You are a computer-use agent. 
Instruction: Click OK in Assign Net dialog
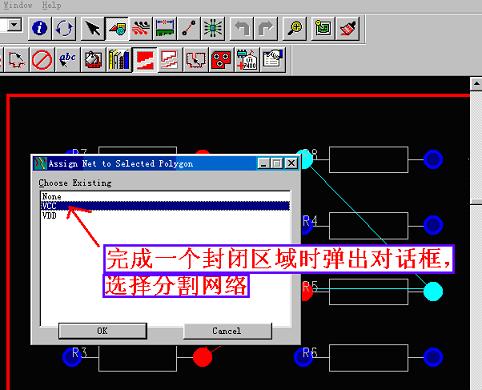point(102,331)
